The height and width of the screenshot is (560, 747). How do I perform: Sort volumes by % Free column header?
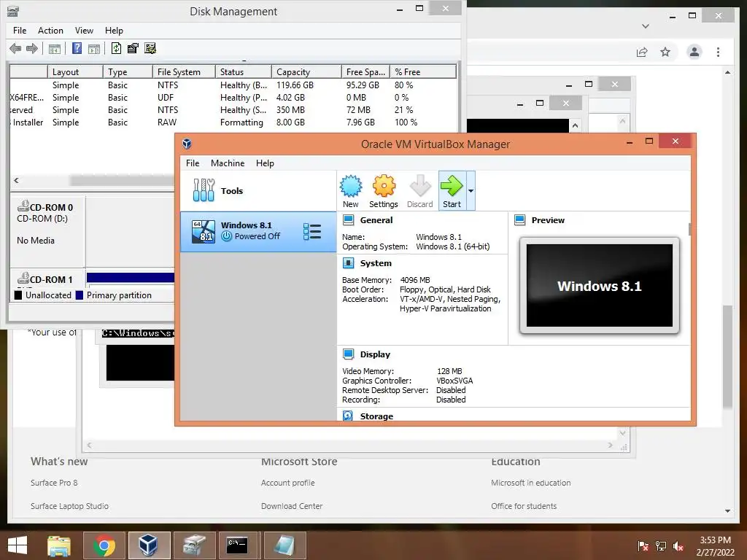click(423, 72)
